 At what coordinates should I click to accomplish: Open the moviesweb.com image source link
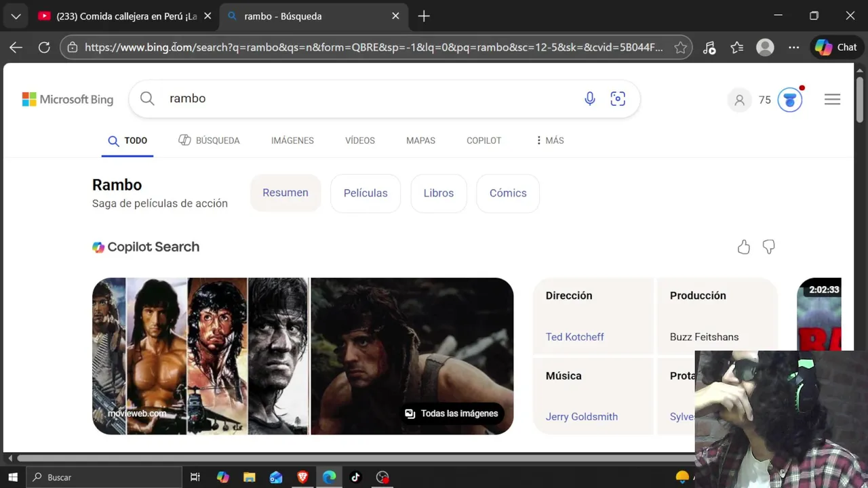[x=136, y=413]
